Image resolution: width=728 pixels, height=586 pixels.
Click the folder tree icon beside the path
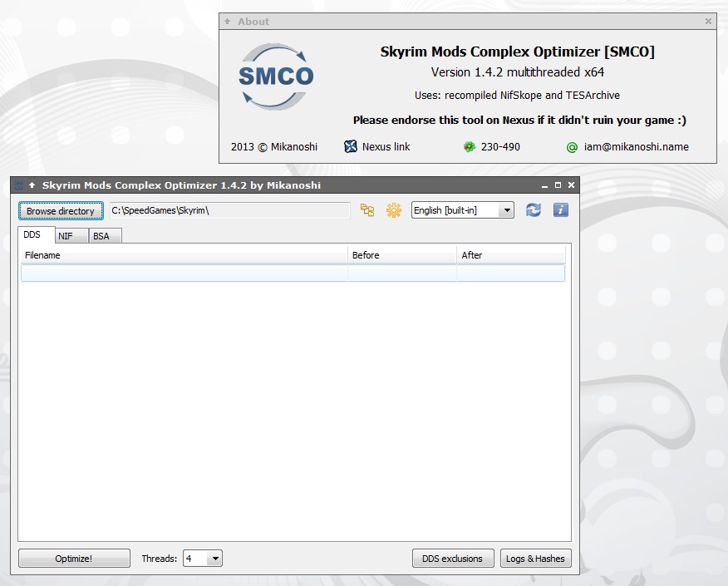[367, 210]
